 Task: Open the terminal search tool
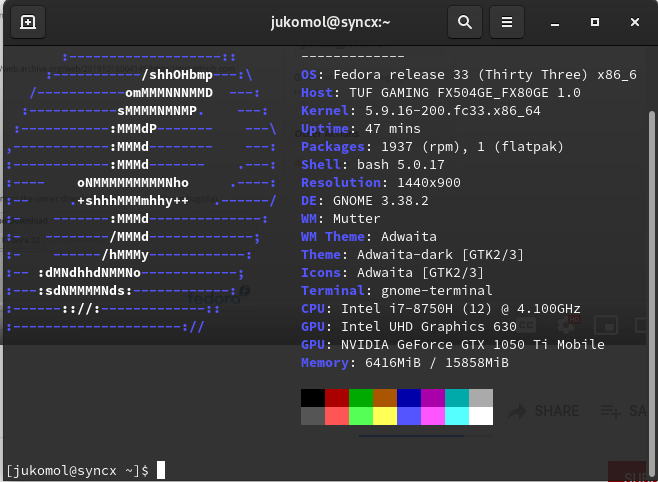pyautogui.click(x=465, y=22)
